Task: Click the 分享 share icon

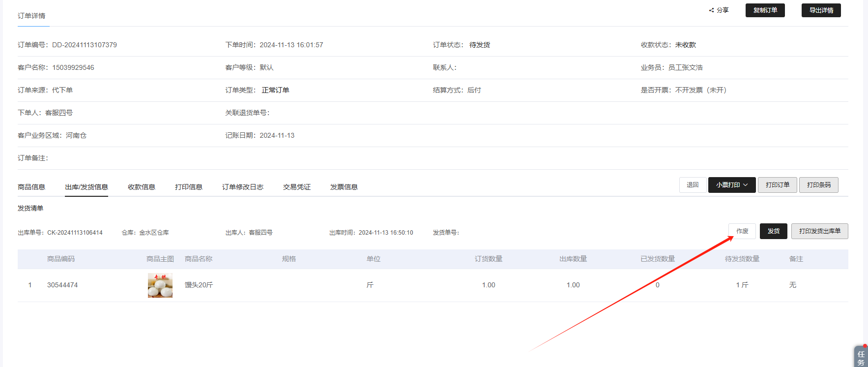Action: click(712, 10)
